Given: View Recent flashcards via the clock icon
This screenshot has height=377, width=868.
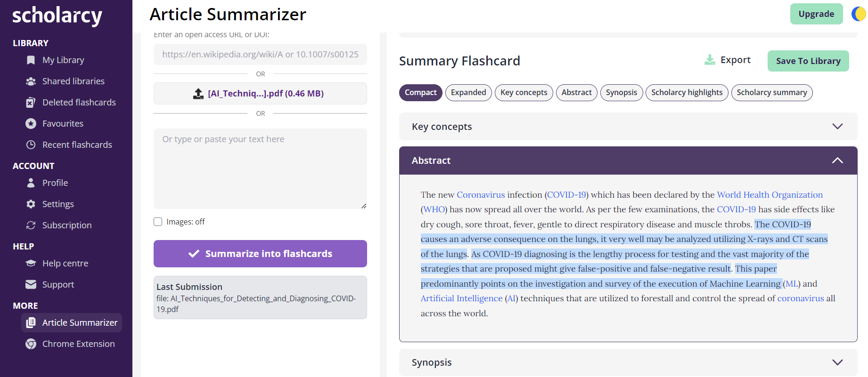Looking at the screenshot, I should (x=30, y=144).
